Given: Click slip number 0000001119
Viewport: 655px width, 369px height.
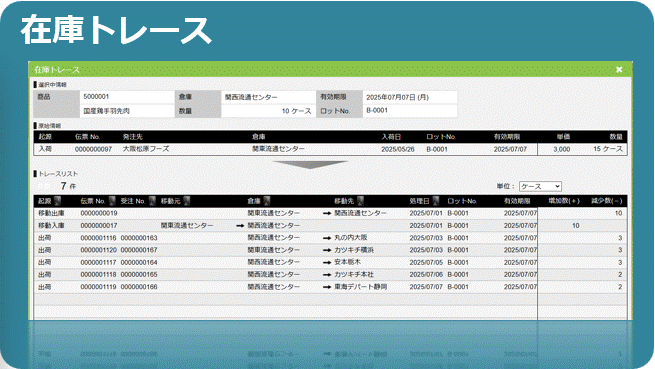Looking at the screenshot, I should pyautogui.click(x=98, y=287).
